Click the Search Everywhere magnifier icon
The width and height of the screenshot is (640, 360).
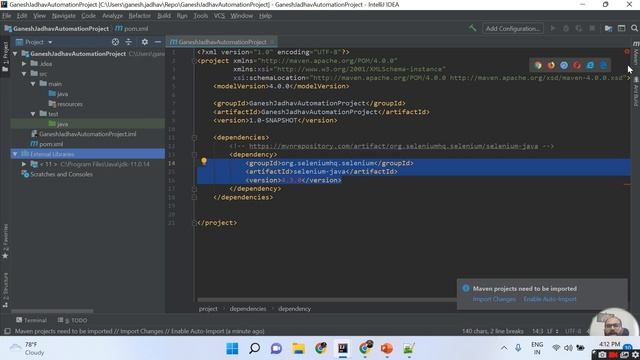coord(634,29)
